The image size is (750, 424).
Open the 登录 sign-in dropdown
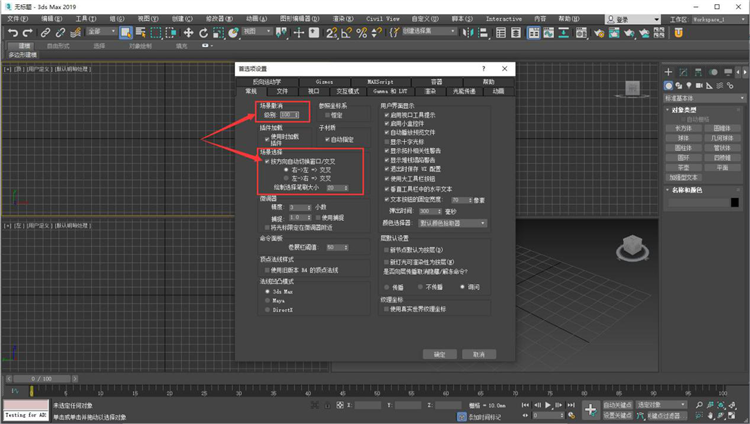(633, 19)
